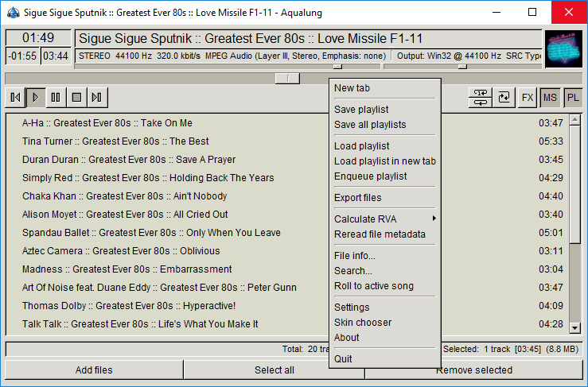Select Load playlist in new tab
This screenshot has height=387, width=588.
click(x=384, y=161)
